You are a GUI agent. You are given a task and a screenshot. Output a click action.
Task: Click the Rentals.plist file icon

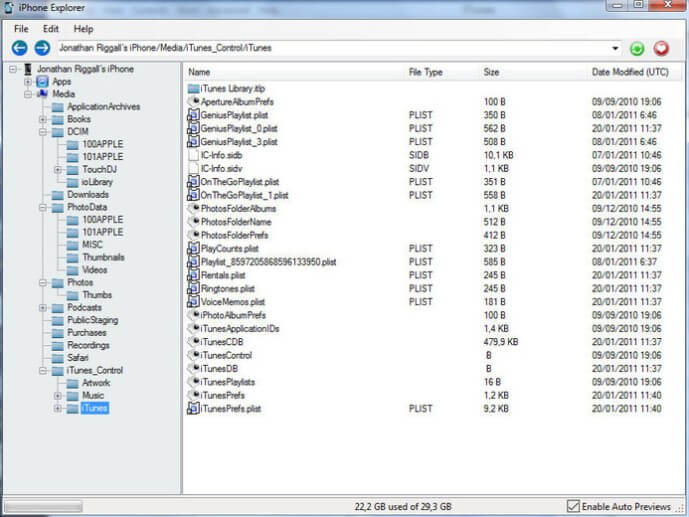pyautogui.click(x=193, y=275)
